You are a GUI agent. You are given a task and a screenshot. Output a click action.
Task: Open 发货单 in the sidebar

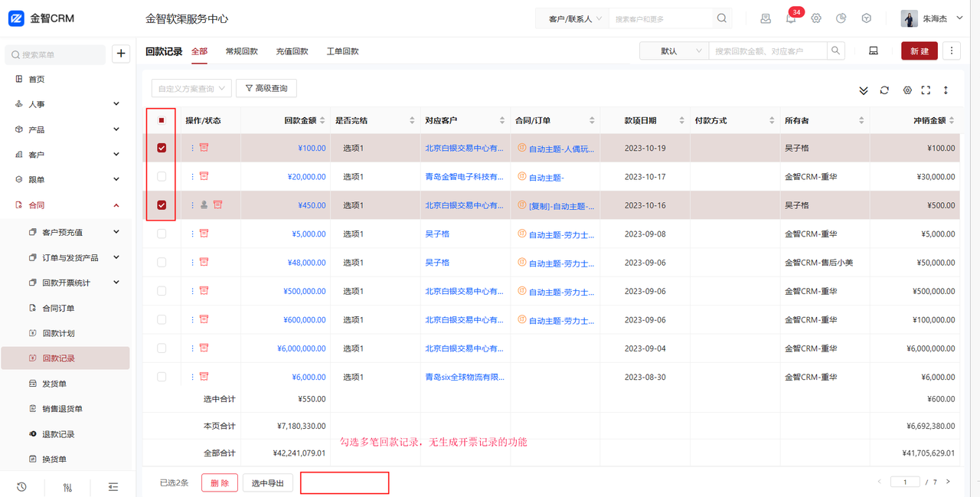(x=54, y=384)
